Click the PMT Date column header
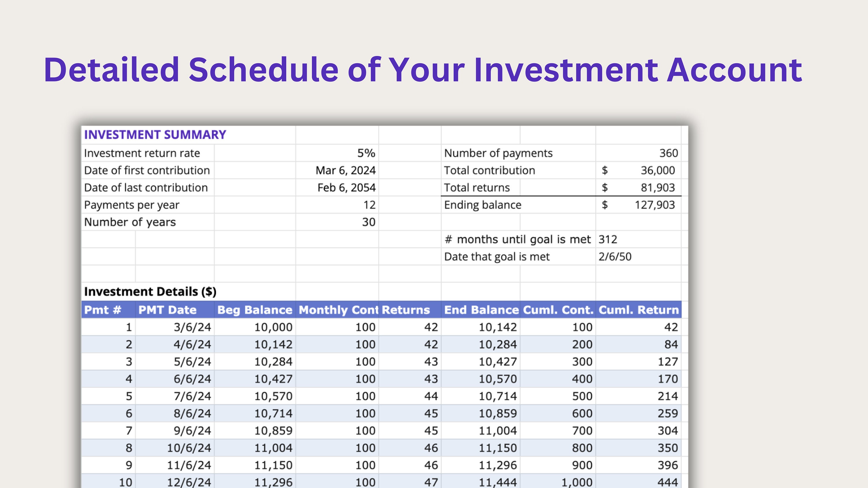868x488 pixels. [x=168, y=310]
